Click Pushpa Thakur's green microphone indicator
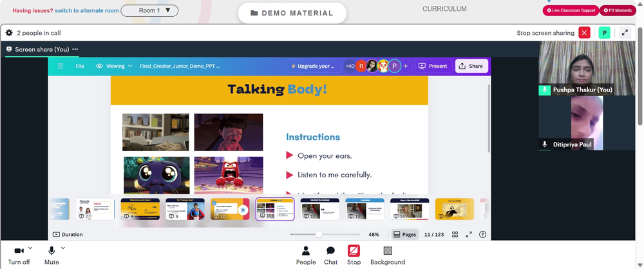Viewport: 644px width, 269px height. pyautogui.click(x=545, y=90)
